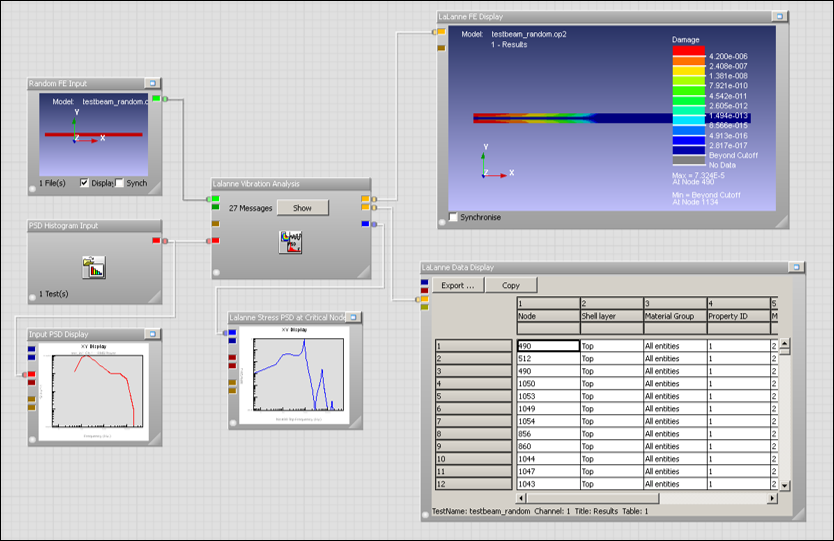Minimize the Lalanne Stress PSD glyph
Screen dimensions: 834x541
pos(353,317)
